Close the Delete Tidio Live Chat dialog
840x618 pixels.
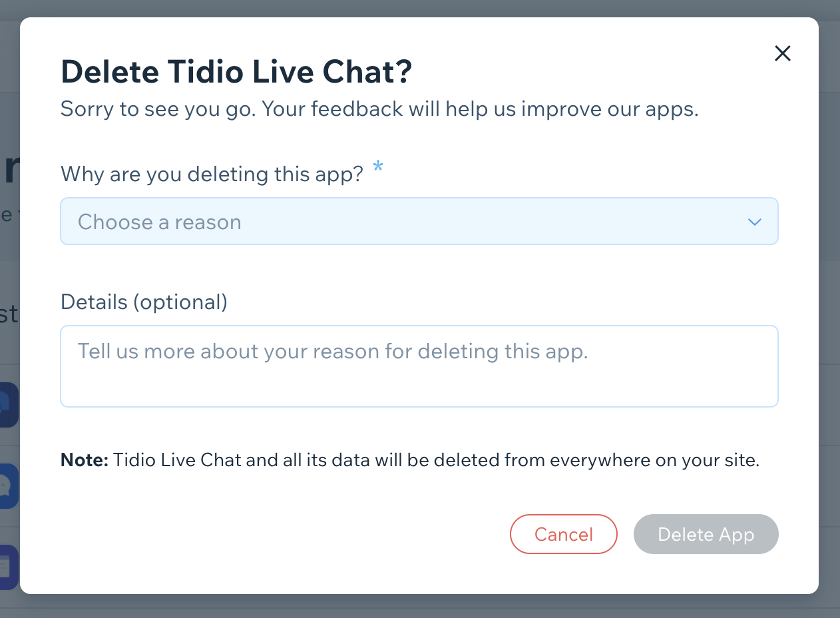click(783, 53)
